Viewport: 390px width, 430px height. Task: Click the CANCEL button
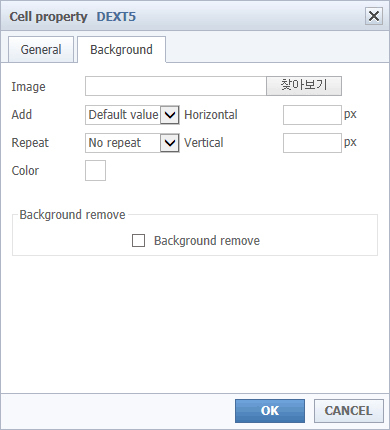pyautogui.click(x=348, y=411)
